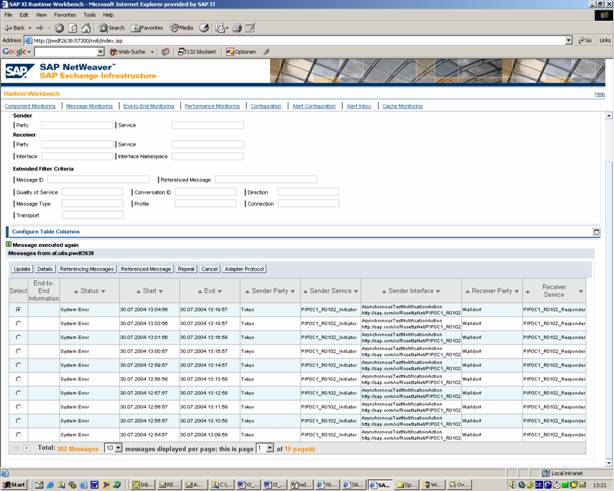Image resolution: width=614 pixels, height=491 pixels.
Task: Click the browser Forward arrow
Action: point(40,28)
